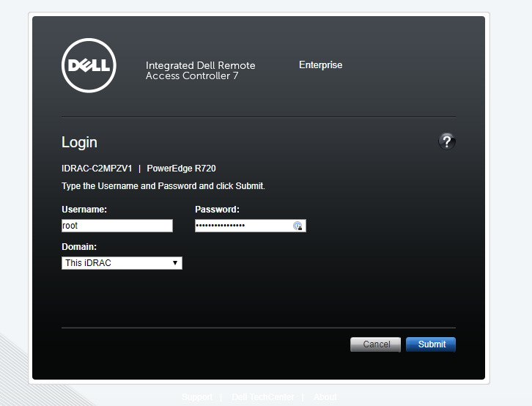Click the instruction text about Submit

click(x=163, y=186)
